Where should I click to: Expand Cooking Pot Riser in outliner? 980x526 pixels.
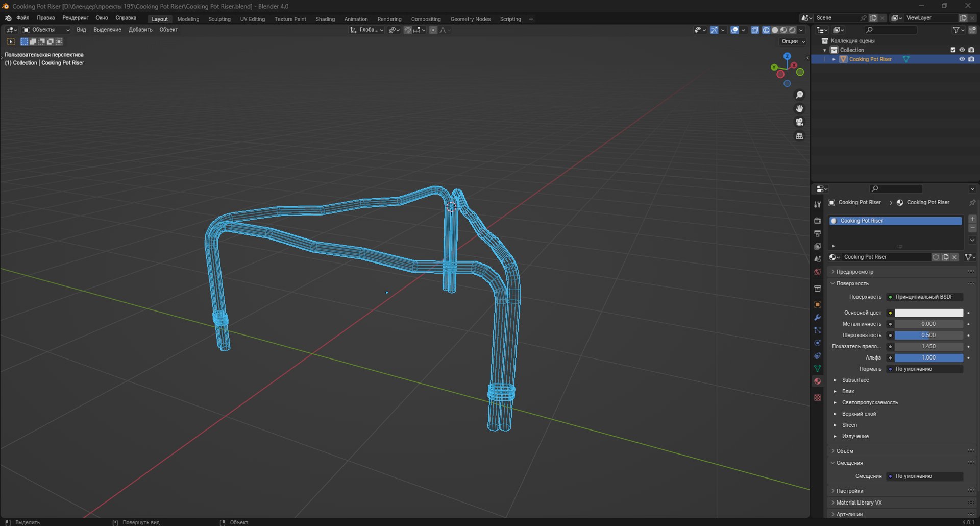834,59
